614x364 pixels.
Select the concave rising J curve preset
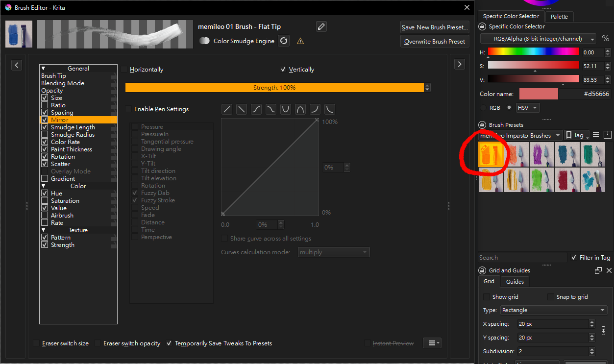tap(315, 109)
